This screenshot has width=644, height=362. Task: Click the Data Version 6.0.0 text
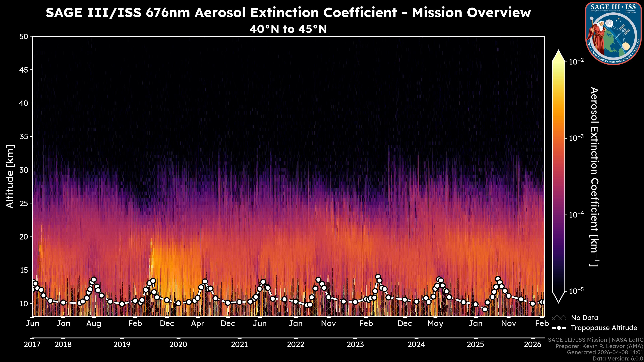click(x=618, y=358)
